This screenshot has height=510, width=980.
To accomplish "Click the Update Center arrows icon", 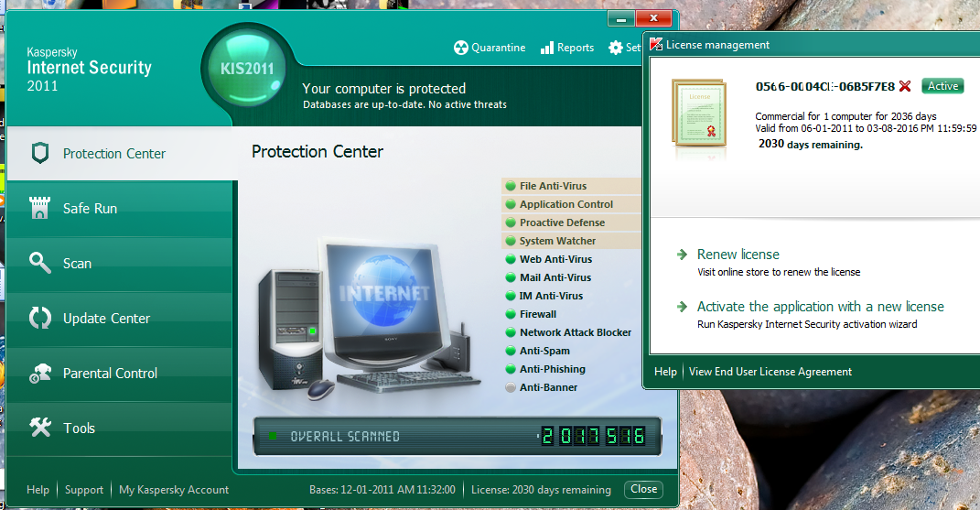I will click(x=40, y=318).
